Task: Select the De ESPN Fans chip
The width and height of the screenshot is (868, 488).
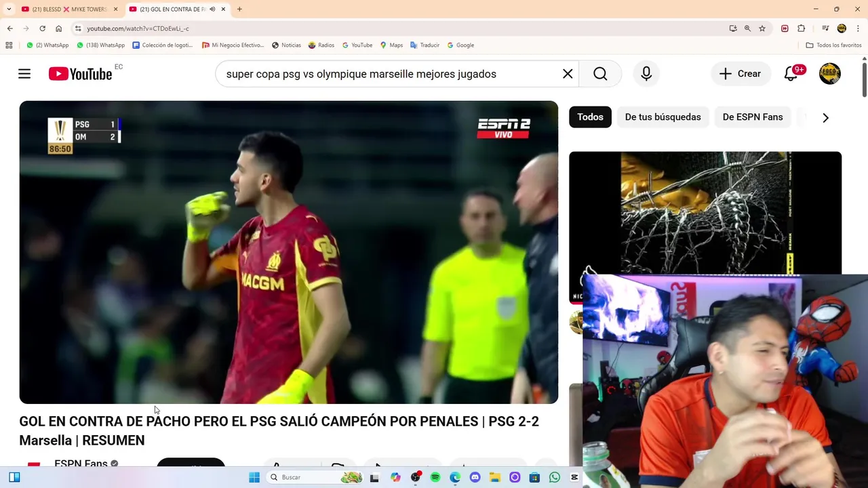Action: point(753,117)
